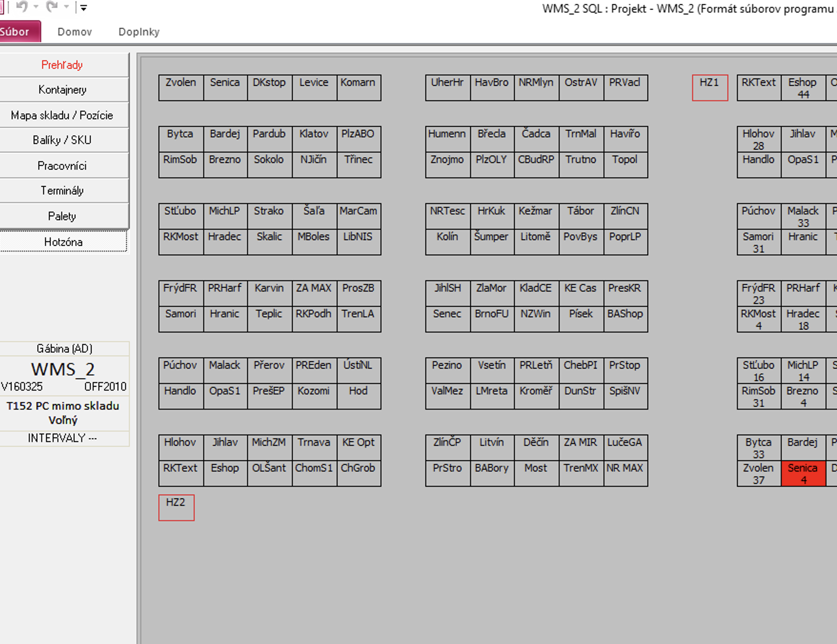Expand the Redo history dropdown arrow

66,7
